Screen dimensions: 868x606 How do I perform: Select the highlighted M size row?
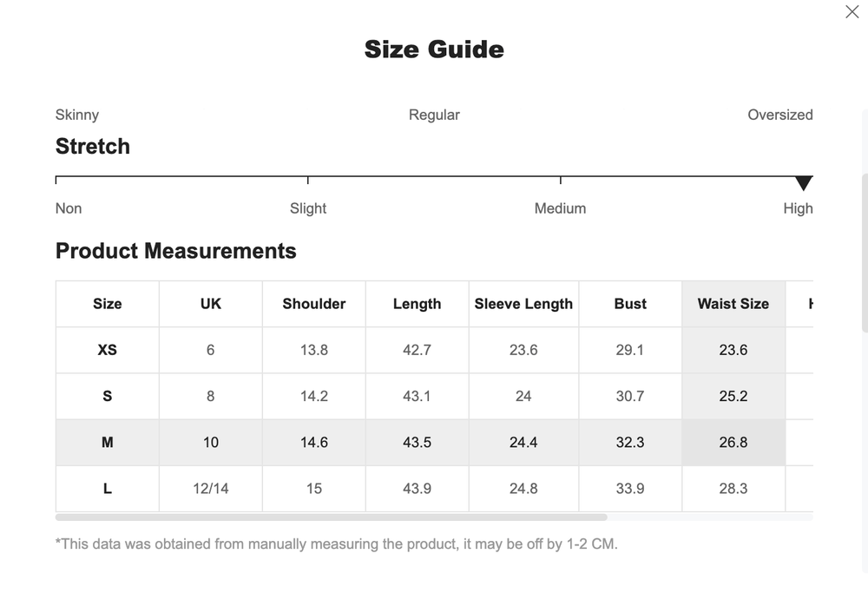(107, 442)
